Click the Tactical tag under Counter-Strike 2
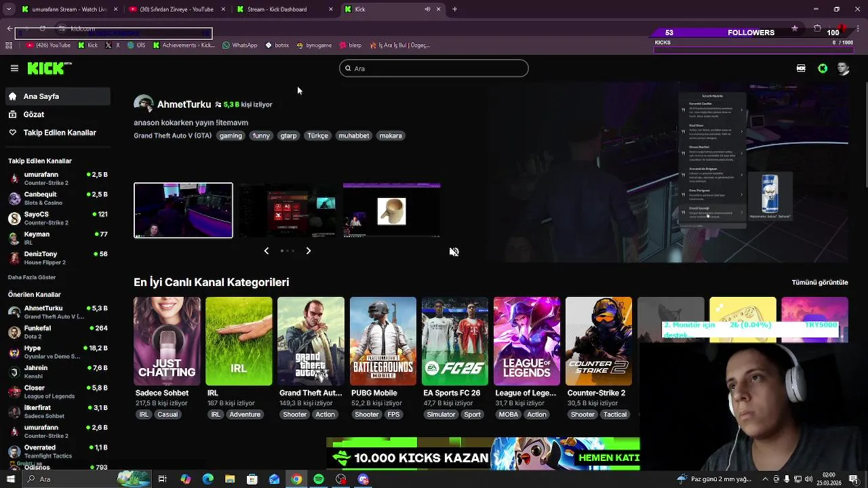The width and height of the screenshot is (868, 488). (x=615, y=414)
